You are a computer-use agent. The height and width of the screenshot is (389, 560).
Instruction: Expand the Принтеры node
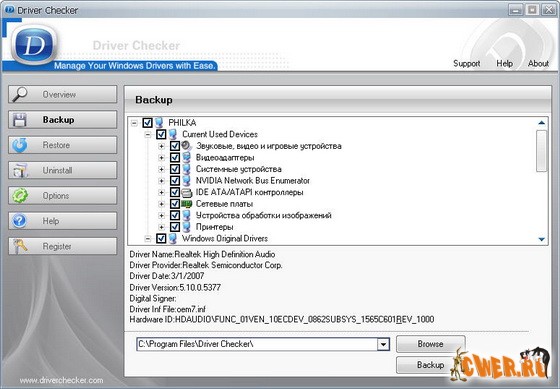(161, 227)
